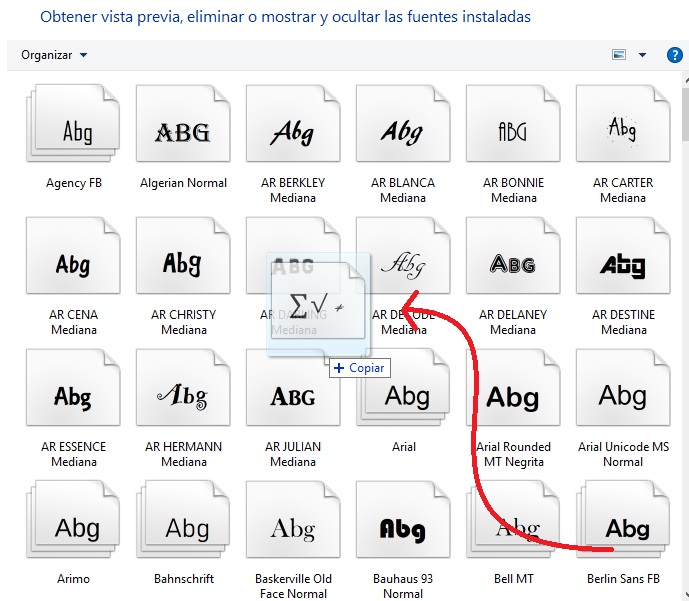The image size is (689, 601).
Task: Select the AR BERKLEY Mediana font
Action: pyautogui.click(x=293, y=130)
